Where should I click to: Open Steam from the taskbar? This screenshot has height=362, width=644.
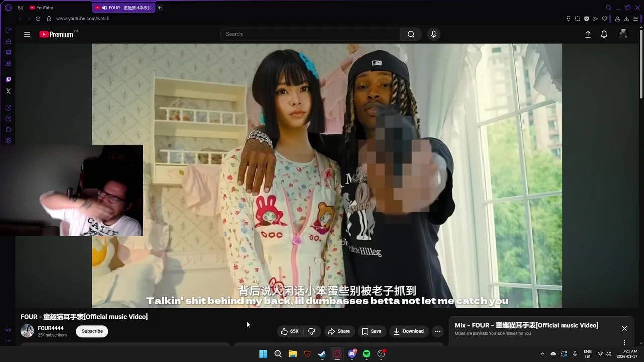pyautogui.click(x=323, y=354)
